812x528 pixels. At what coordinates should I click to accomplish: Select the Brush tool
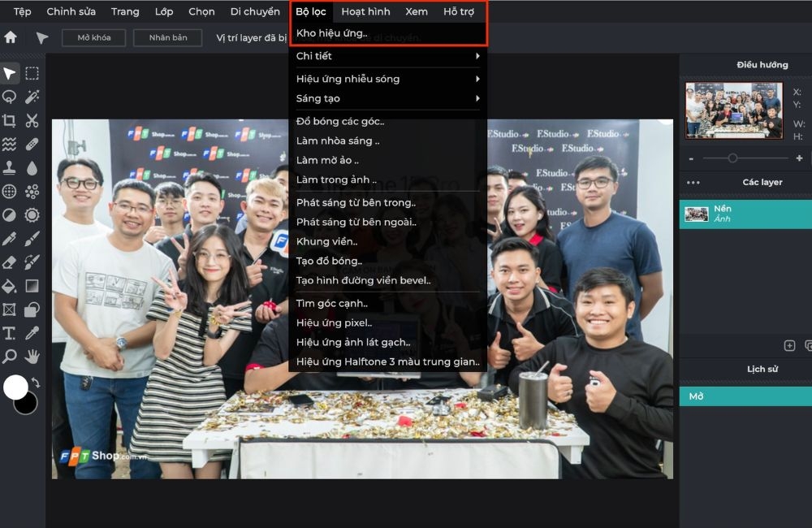(32, 237)
